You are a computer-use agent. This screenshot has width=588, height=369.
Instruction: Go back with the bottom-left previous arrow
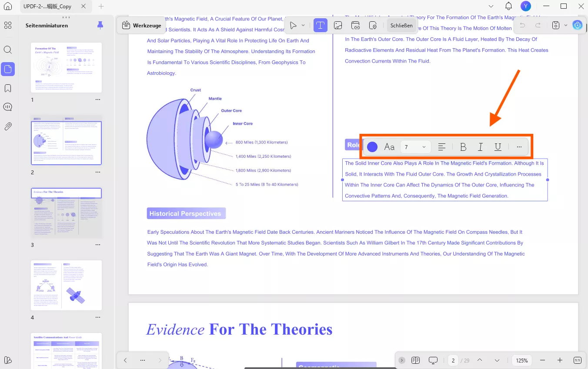pyautogui.click(x=125, y=360)
